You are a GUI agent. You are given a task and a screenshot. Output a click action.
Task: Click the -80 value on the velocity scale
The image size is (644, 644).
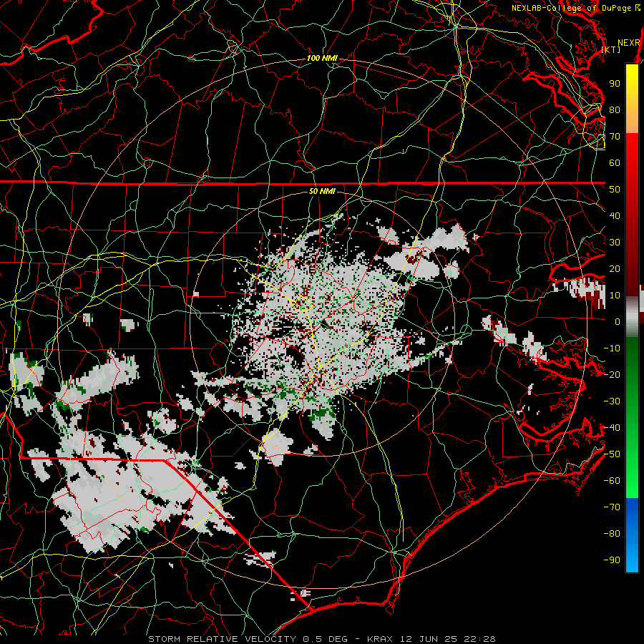pos(612,534)
